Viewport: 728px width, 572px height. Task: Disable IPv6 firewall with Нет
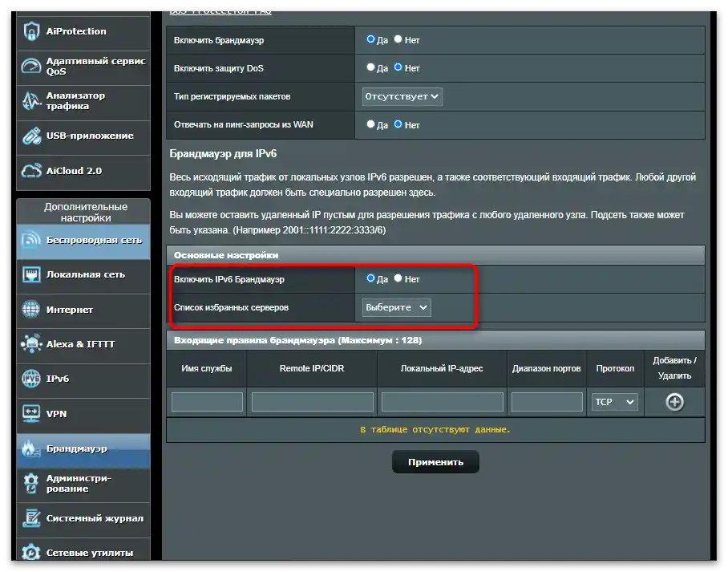pos(398,278)
